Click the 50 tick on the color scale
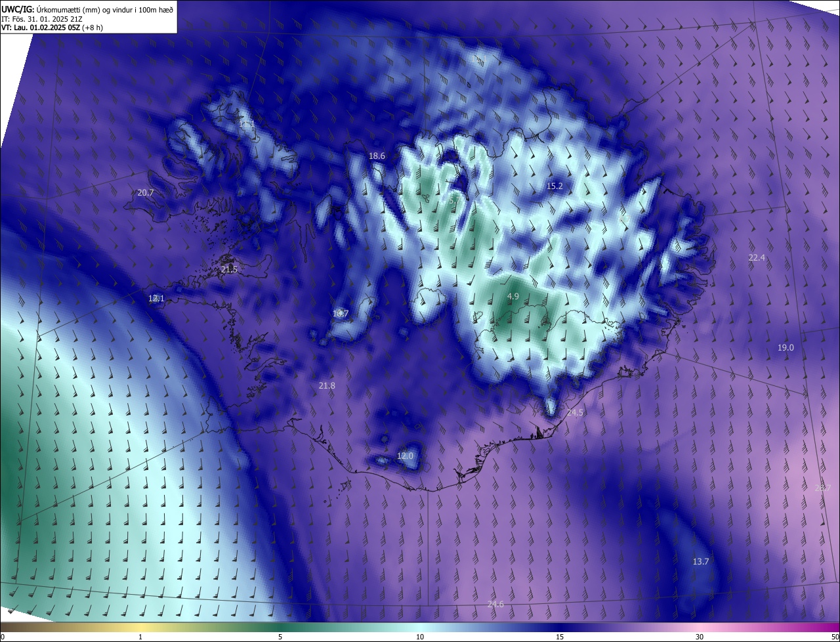The width and height of the screenshot is (840, 642). point(835,637)
